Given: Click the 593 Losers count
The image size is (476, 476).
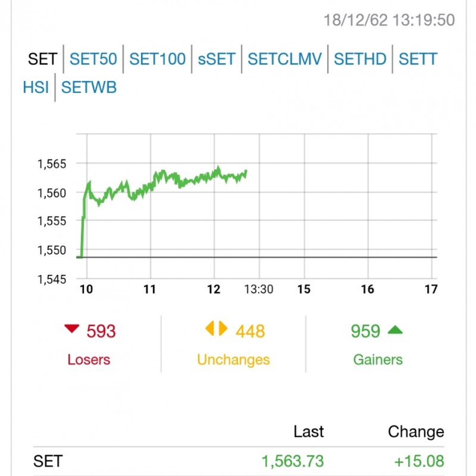Looking at the screenshot, I should [x=101, y=331].
